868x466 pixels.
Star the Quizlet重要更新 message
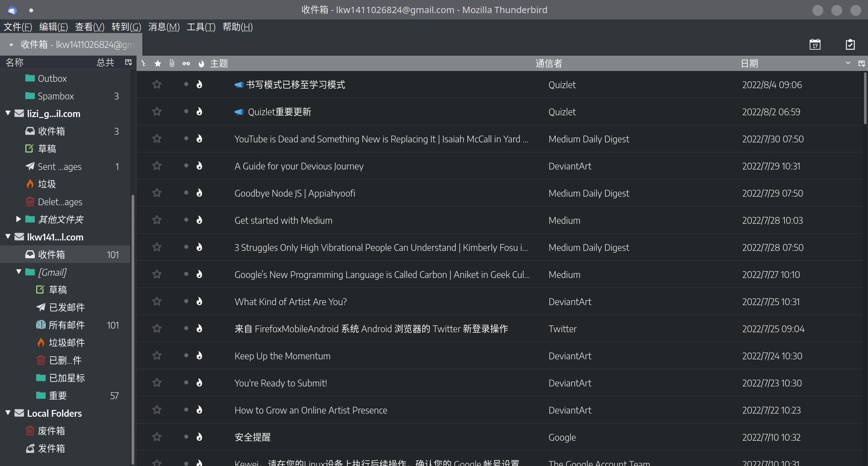157,112
